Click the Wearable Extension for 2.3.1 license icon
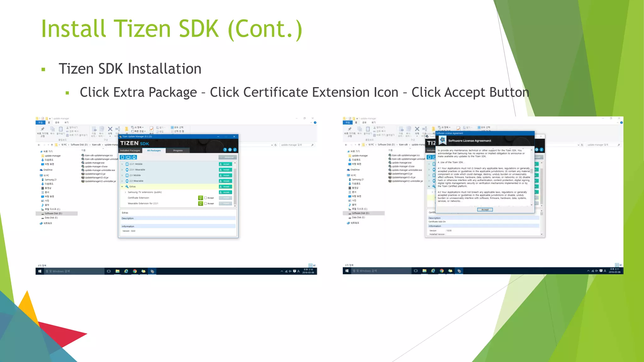This screenshot has height=362, width=644. pos(201,203)
